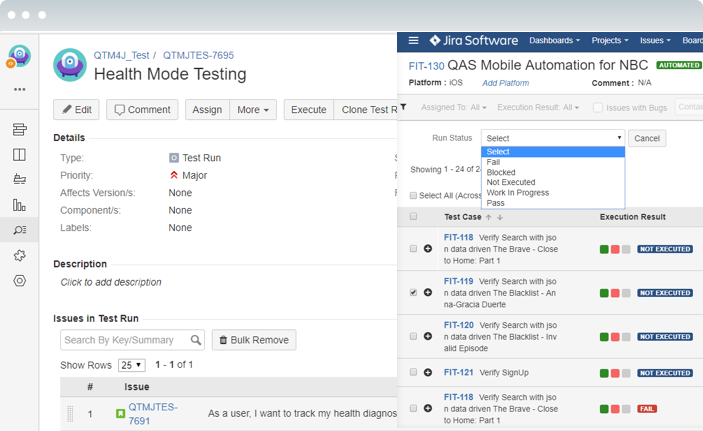Click the Execute button
Screen dimensions: 703x431
click(308, 110)
